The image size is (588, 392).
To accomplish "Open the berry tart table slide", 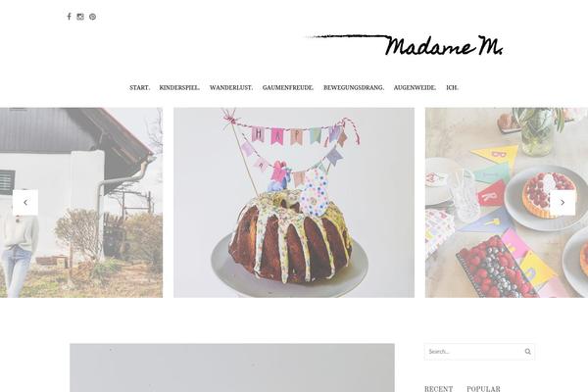I will coord(507,203).
